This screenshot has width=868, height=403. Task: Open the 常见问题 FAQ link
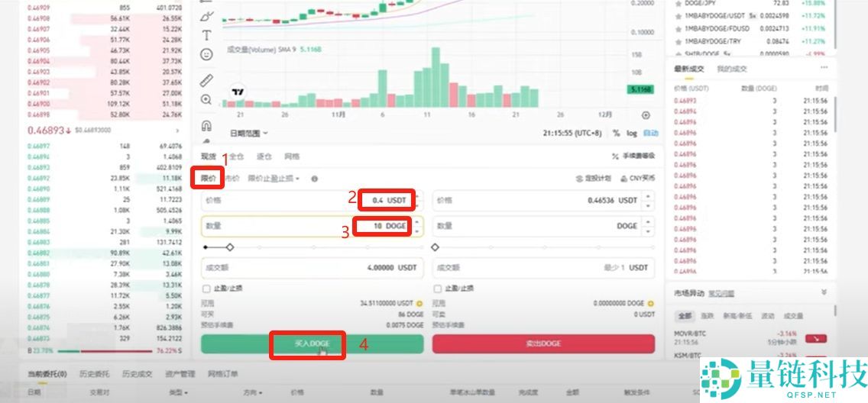(x=721, y=293)
